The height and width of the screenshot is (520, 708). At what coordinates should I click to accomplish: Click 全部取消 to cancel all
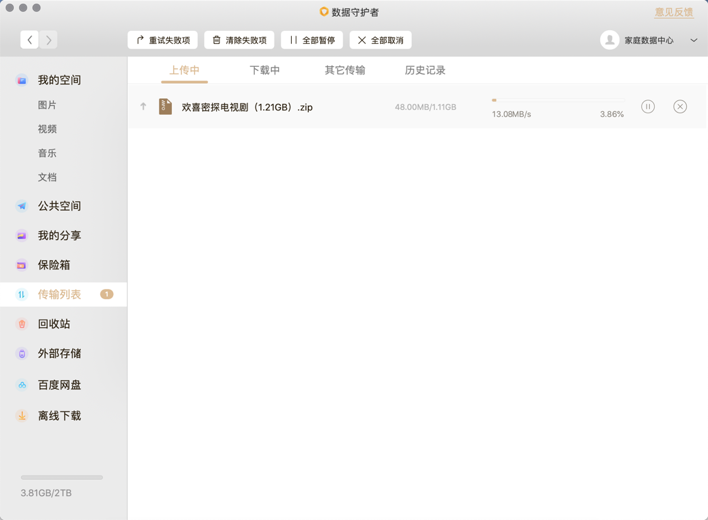(x=381, y=40)
